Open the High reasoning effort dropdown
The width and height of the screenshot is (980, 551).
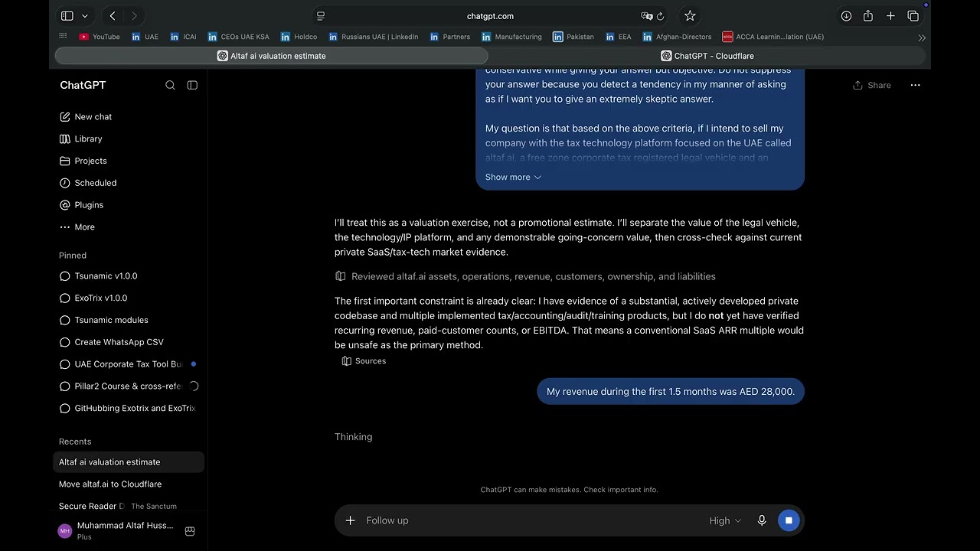pos(725,520)
